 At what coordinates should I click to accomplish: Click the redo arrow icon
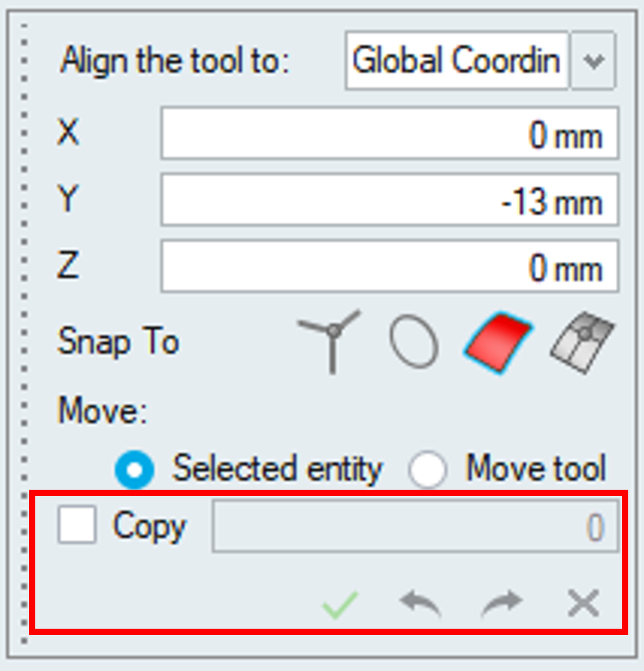[x=502, y=604]
